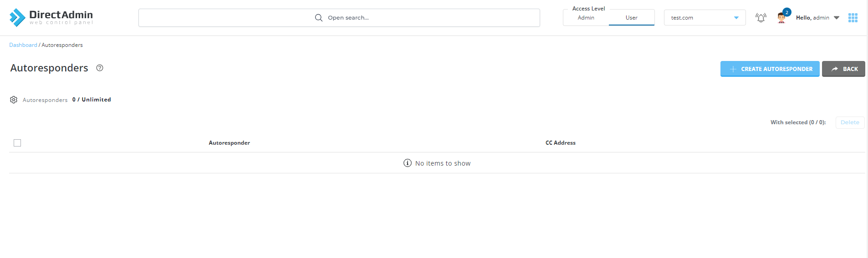The width and height of the screenshot is (868, 258).
Task: Tick the select-all checkbox in table header
Action: pos(17,143)
